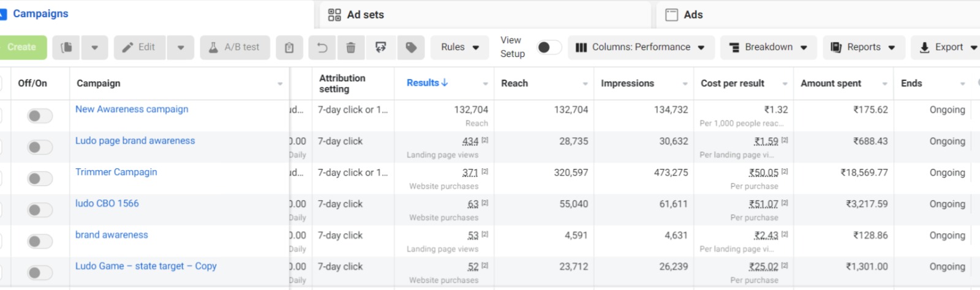Open the Rules dropdown
The width and height of the screenshot is (980, 290).
click(460, 47)
